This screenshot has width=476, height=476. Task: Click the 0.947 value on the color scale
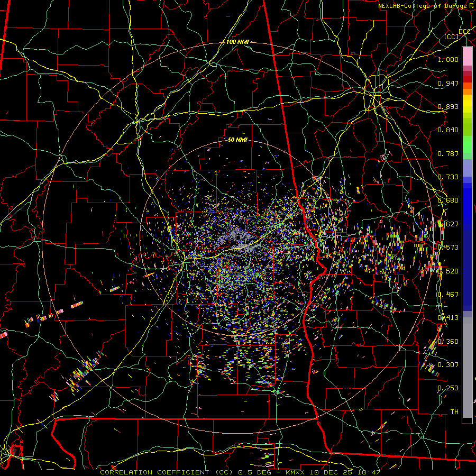(448, 83)
